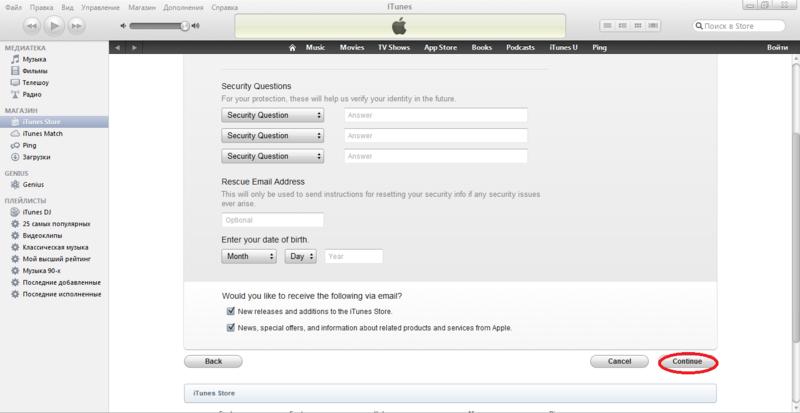Click the Play button

pyautogui.click(x=55, y=26)
